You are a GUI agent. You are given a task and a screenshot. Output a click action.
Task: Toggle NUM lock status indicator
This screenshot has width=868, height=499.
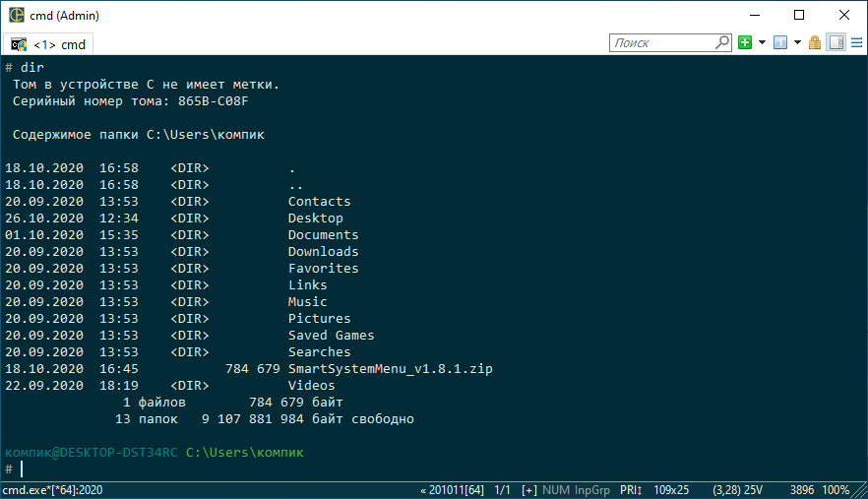pyautogui.click(x=556, y=490)
